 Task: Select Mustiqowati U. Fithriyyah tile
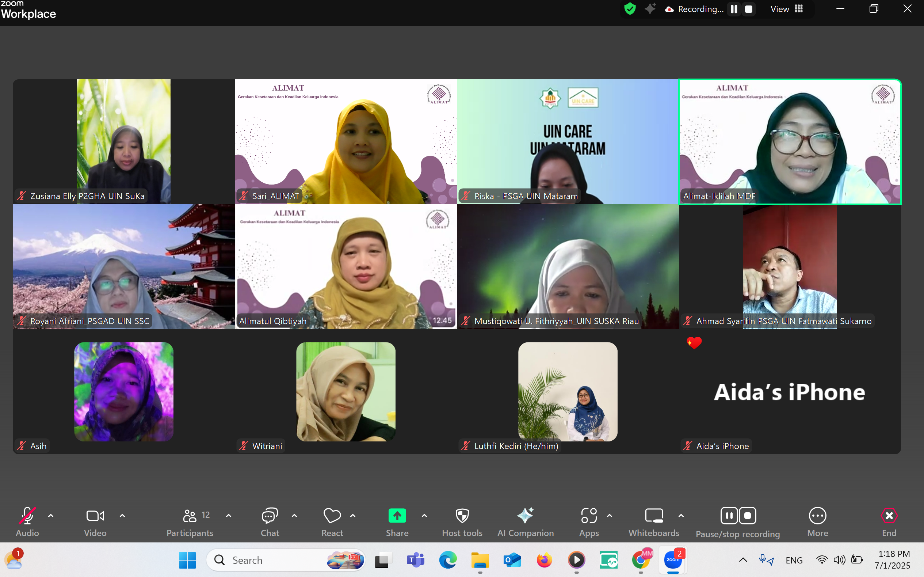[x=568, y=267]
